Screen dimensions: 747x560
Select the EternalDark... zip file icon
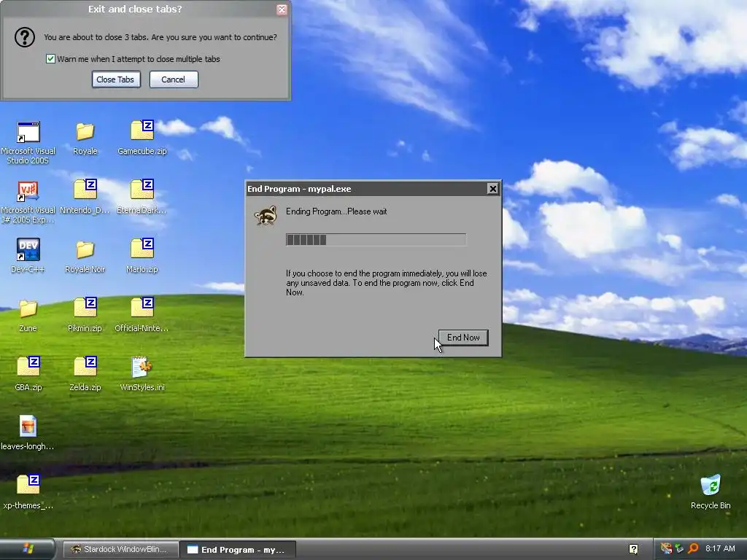[142, 189]
